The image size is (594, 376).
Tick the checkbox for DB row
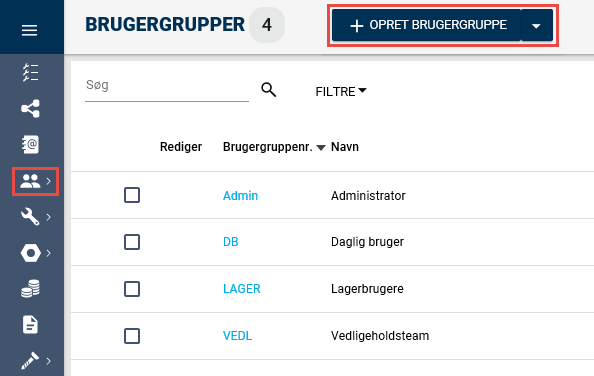(132, 242)
